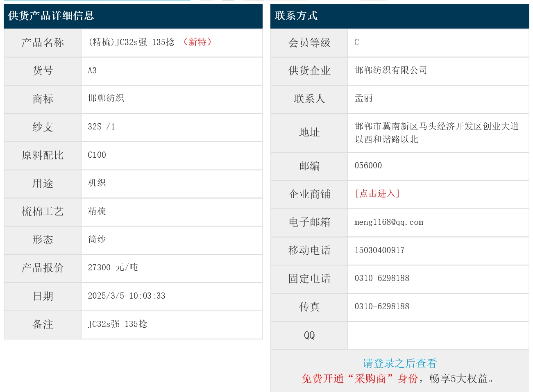Click the empty QQ value cell
Viewport: 533px width, 392px height.
coord(438,335)
